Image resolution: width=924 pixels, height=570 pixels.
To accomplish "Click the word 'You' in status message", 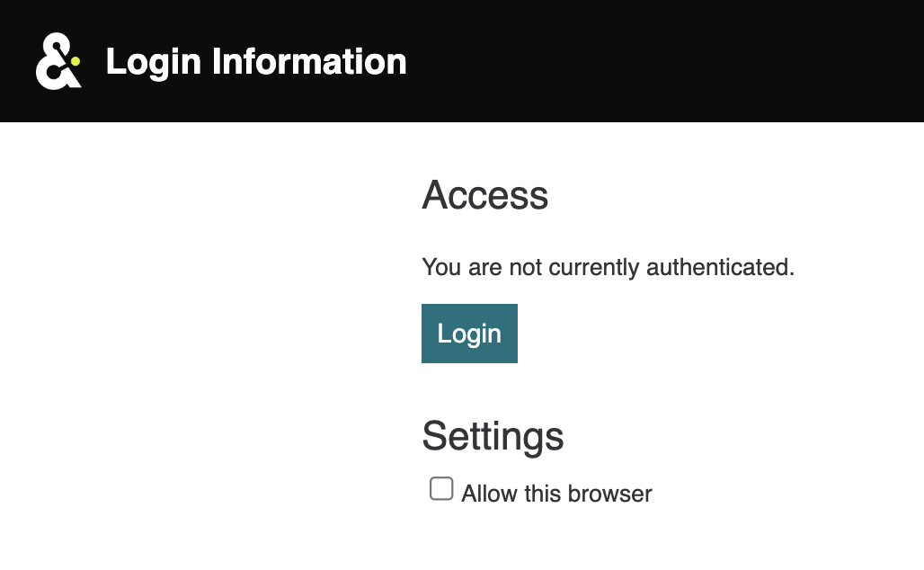I will point(440,267).
